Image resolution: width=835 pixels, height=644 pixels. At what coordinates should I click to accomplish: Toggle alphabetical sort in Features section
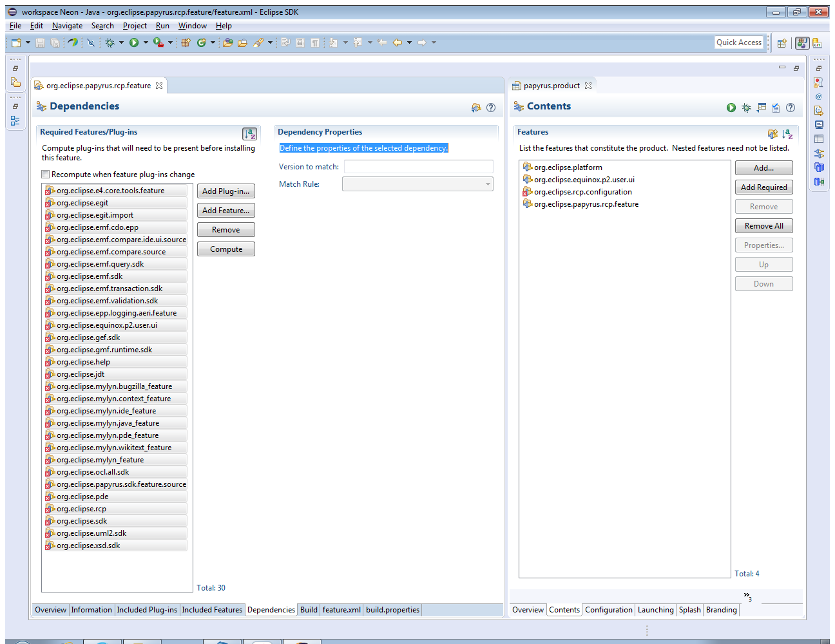click(787, 134)
